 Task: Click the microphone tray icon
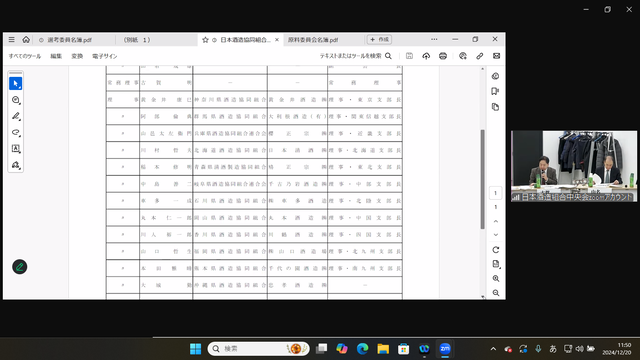[538, 349]
